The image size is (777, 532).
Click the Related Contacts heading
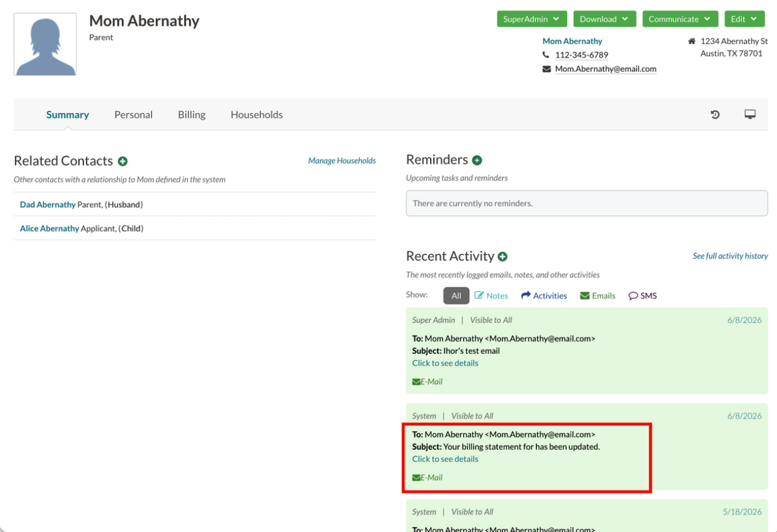click(63, 161)
